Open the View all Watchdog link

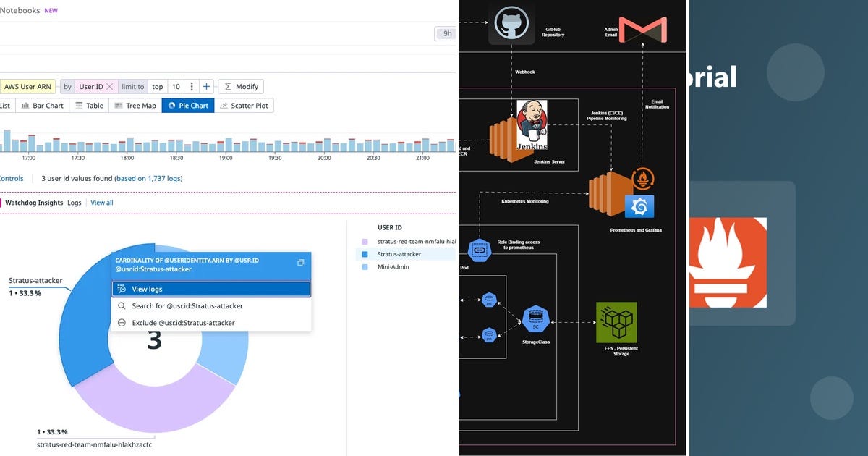(102, 203)
